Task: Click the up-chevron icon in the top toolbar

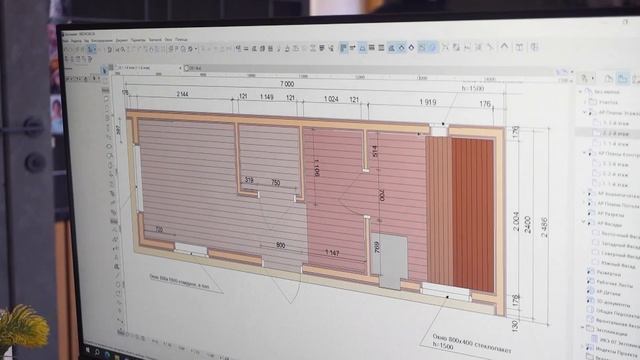Action: 504,47
